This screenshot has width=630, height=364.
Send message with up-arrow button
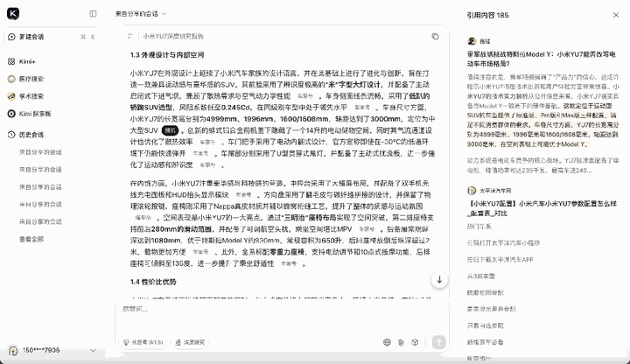(x=438, y=342)
